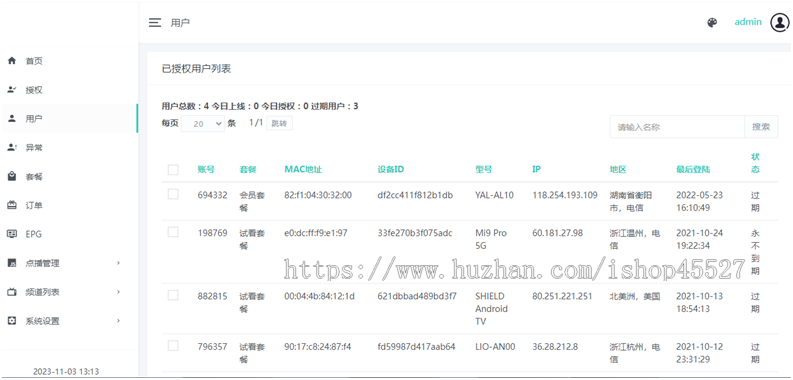Image resolution: width=793 pixels, height=380 pixels.
Task: Expand the 点播管理 submenu arrow
Action: pos(118,263)
